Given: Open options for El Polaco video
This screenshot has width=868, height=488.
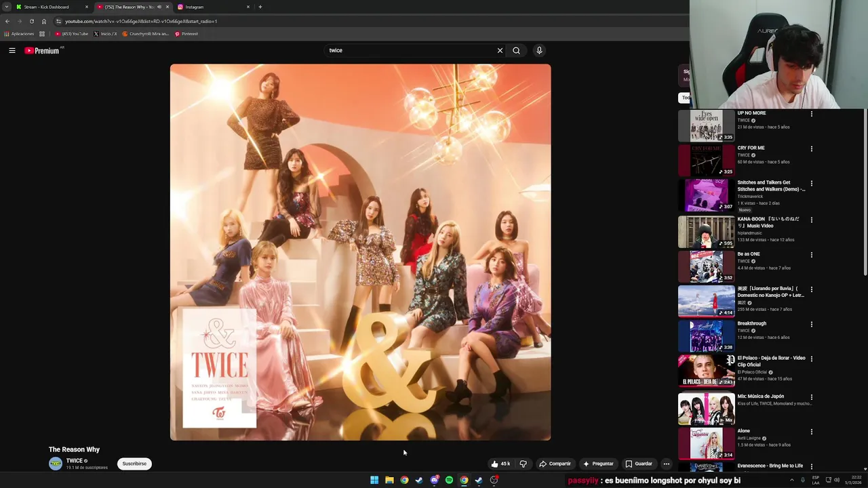Looking at the screenshot, I should click(x=811, y=359).
